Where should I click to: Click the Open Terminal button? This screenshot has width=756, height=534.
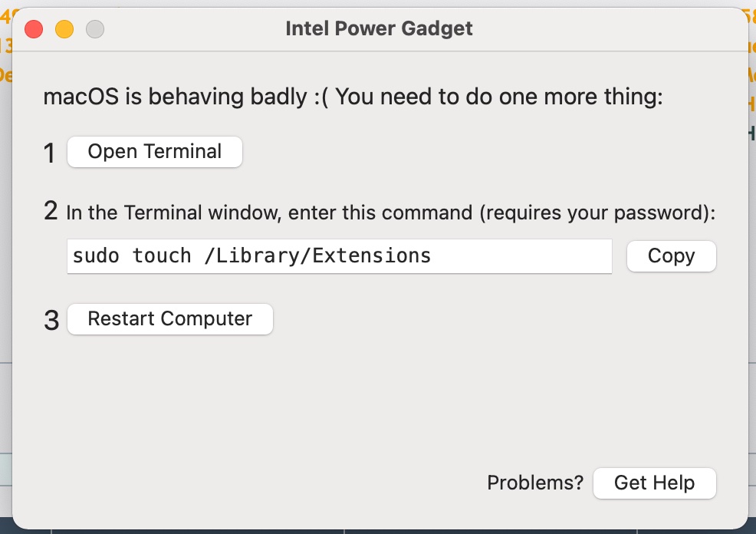coord(155,152)
